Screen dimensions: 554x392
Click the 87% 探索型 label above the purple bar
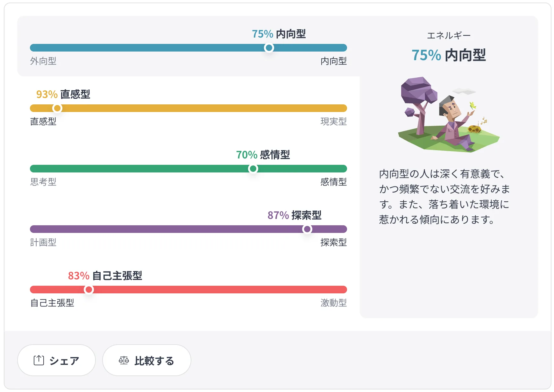(x=295, y=216)
